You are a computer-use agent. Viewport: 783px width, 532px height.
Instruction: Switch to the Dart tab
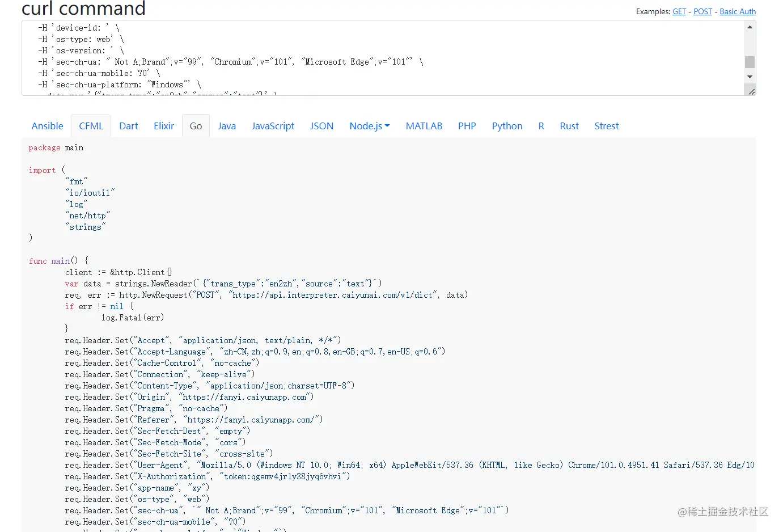[128, 126]
